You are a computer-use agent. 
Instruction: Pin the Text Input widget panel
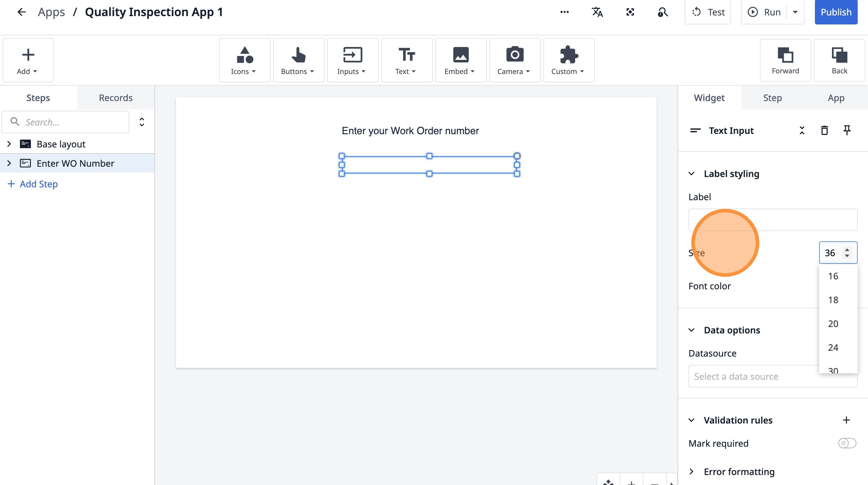[x=847, y=130]
